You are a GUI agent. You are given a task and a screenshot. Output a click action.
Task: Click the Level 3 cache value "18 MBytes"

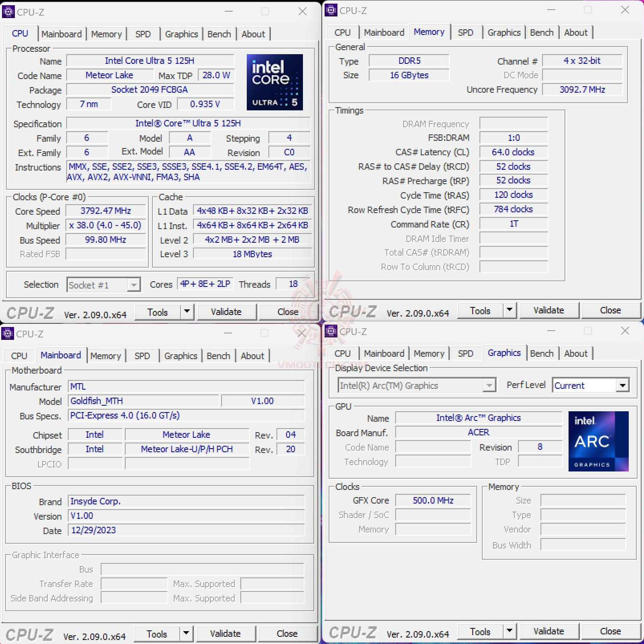(252, 254)
